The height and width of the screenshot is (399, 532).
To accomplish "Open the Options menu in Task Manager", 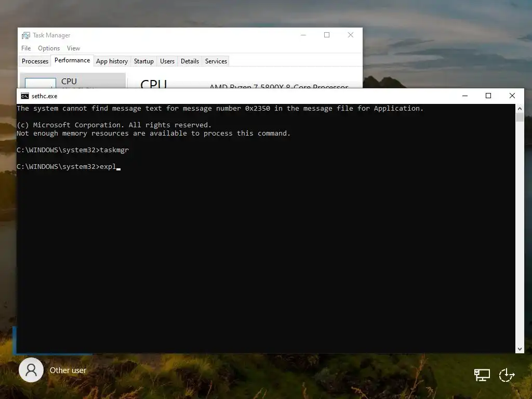I will click(49, 48).
